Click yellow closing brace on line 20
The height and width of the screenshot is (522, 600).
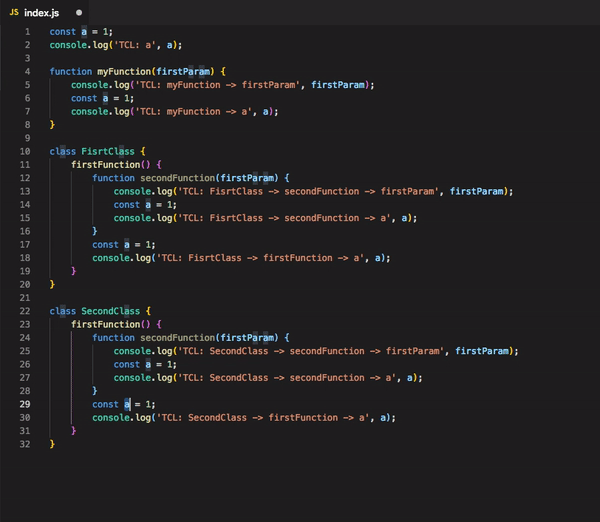[52, 284]
